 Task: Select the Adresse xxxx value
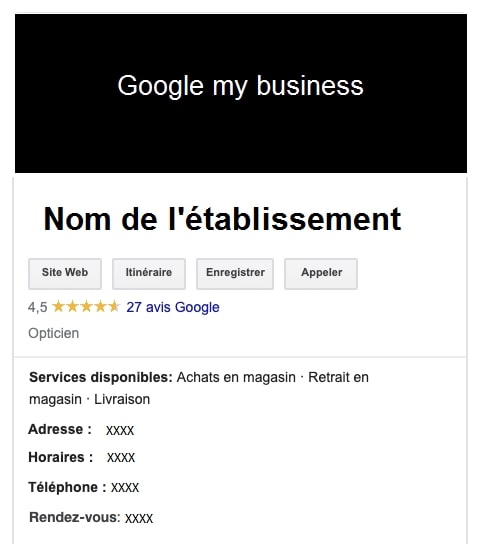(120, 431)
